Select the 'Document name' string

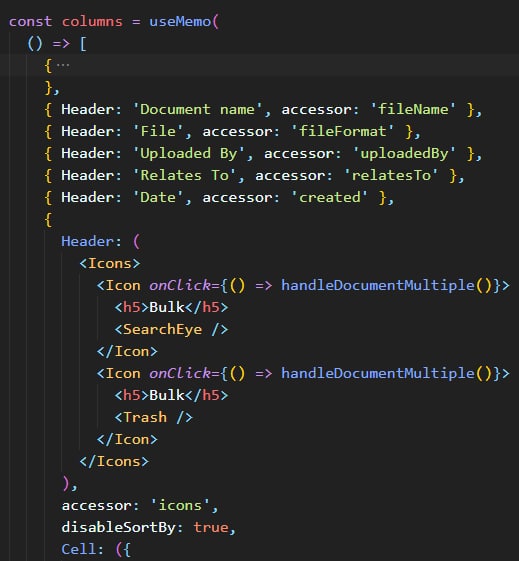click(197, 109)
